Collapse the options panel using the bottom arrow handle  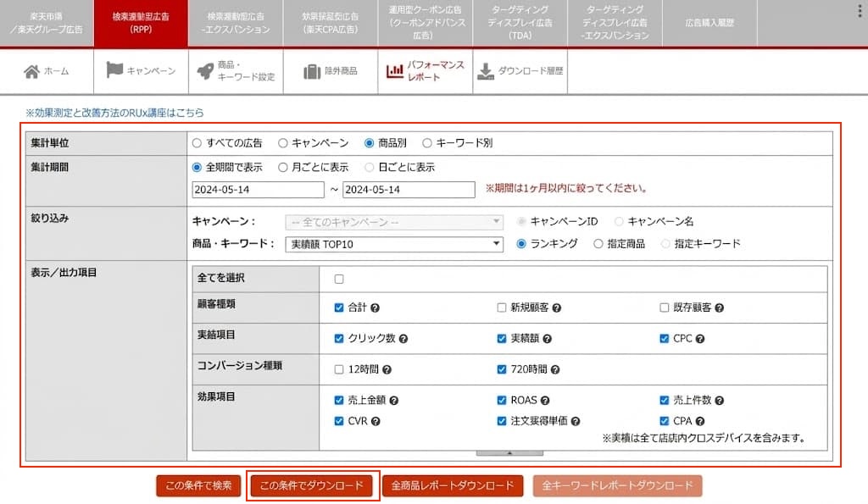pos(509,453)
